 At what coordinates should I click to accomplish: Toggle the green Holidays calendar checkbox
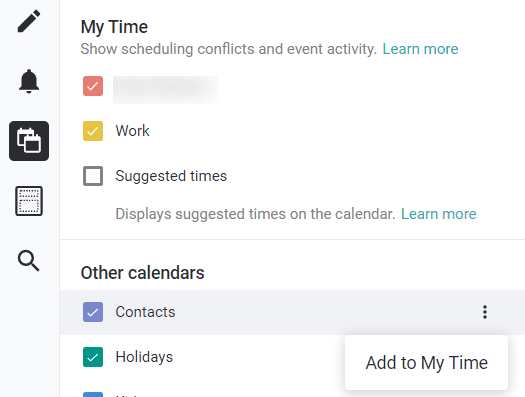[93, 357]
